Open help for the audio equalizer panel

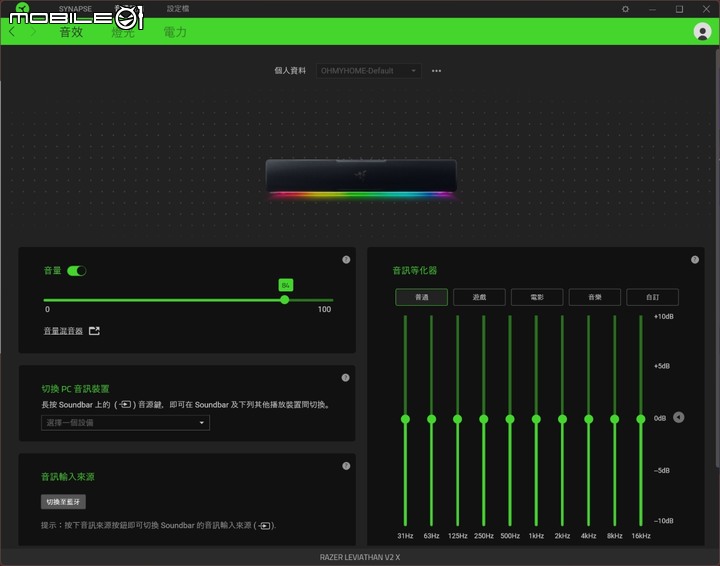(x=695, y=260)
